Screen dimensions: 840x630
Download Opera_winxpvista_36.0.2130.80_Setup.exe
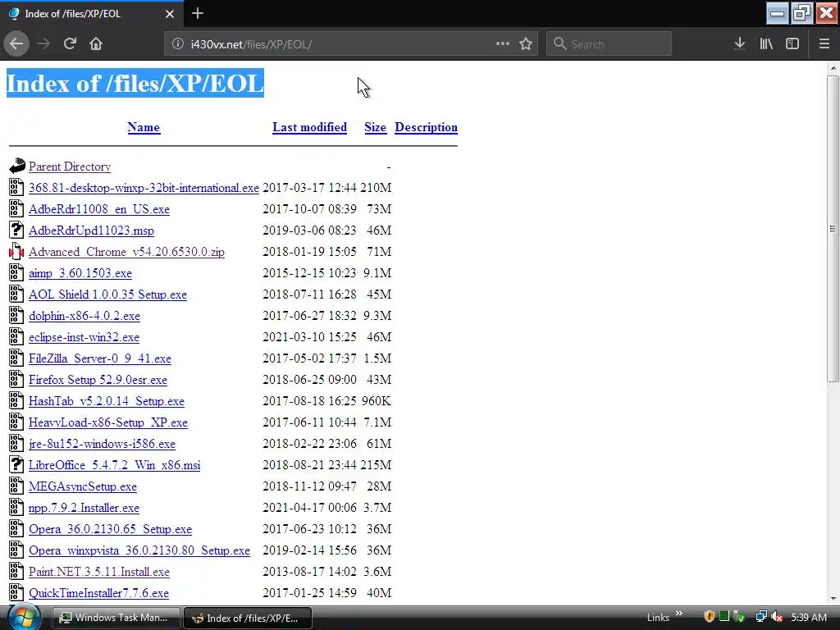click(x=139, y=550)
